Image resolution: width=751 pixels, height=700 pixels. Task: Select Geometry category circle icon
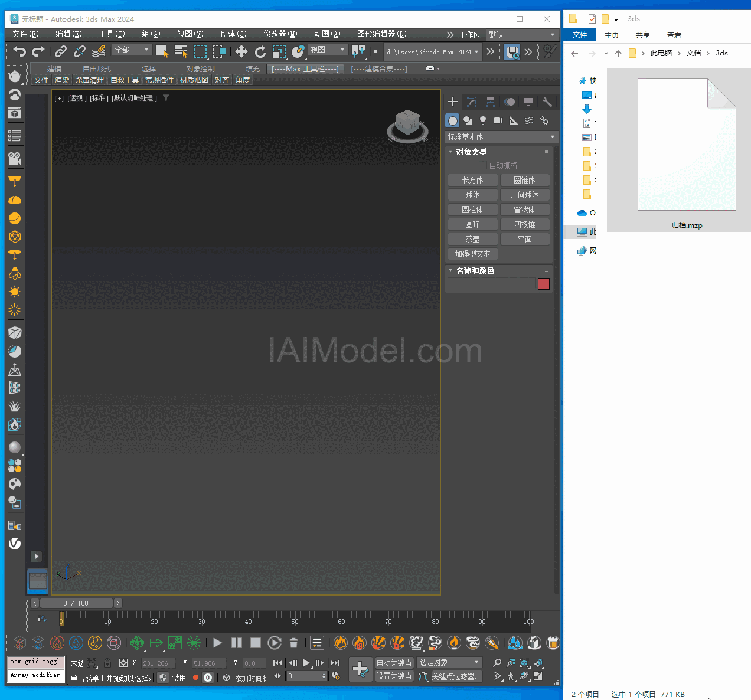click(x=452, y=120)
